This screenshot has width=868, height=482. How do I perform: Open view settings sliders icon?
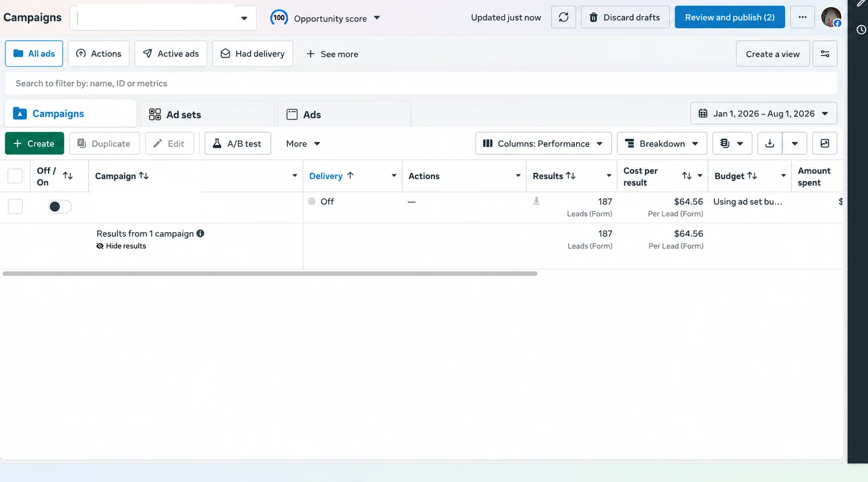[x=825, y=54]
